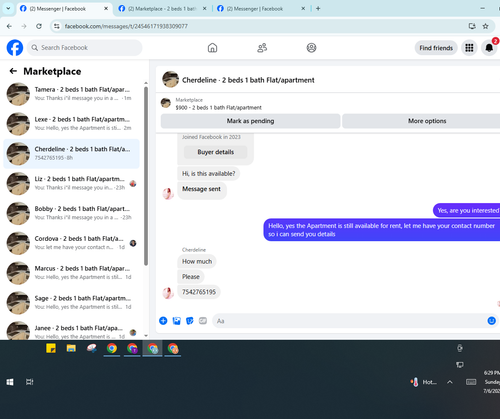500x419 pixels.
Task: Click the Buyer details button
Action: click(x=216, y=152)
